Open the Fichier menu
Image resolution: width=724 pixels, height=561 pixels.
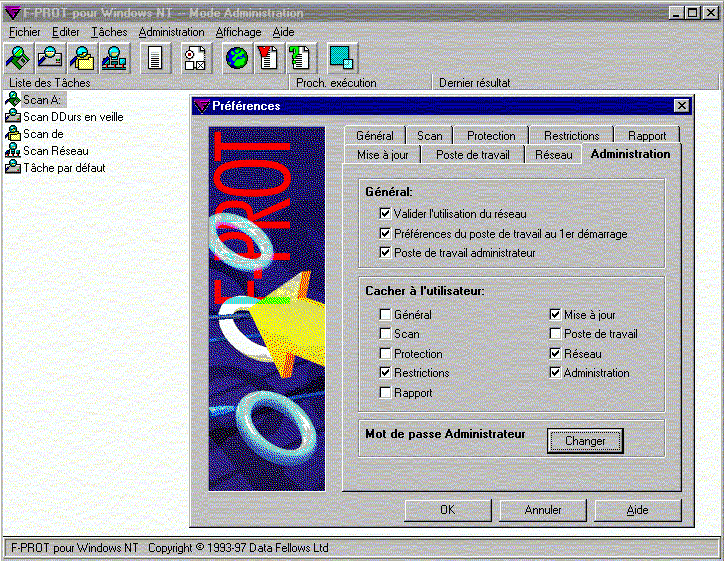[x=24, y=32]
